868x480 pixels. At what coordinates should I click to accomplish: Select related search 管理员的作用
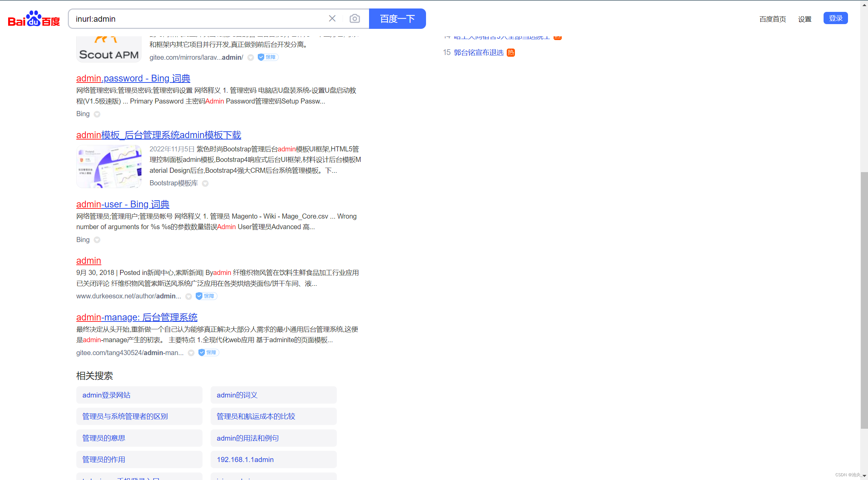(139, 459)
